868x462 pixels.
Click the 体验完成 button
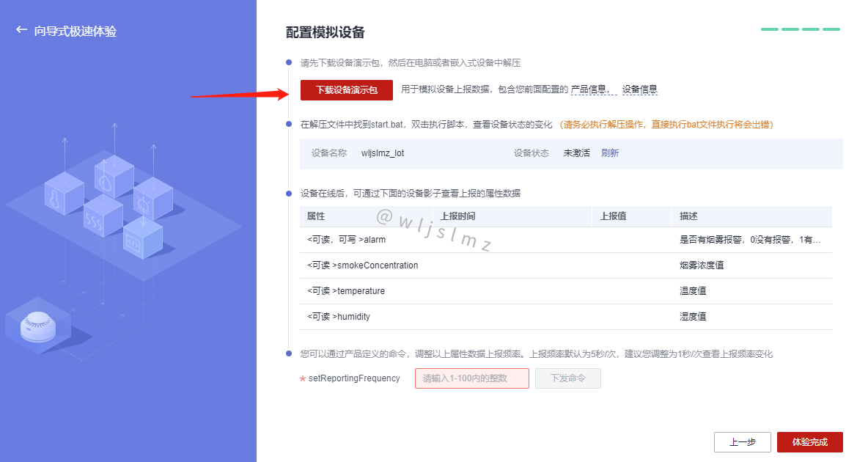[810, 442]
